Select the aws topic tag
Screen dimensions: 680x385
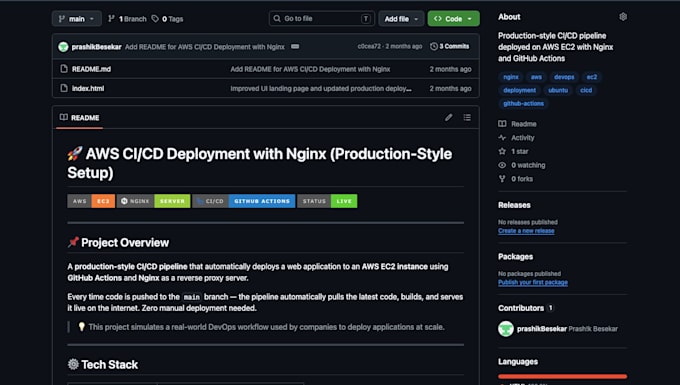click(536, 77)
